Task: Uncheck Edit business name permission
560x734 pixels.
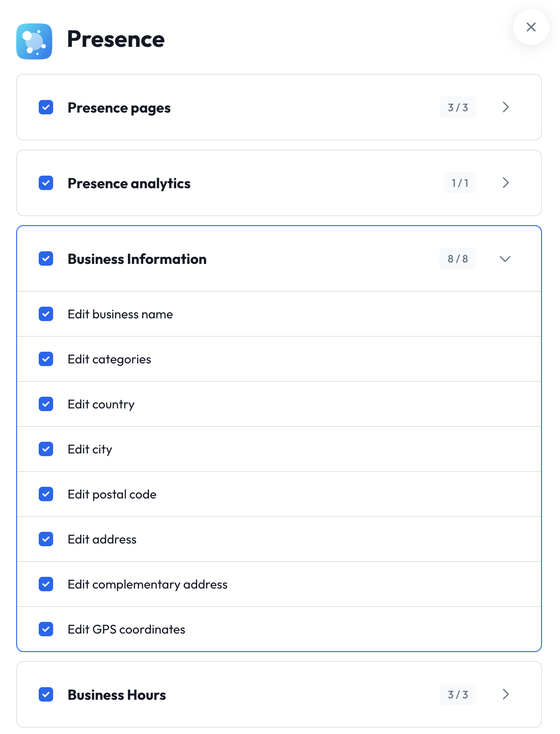Action: pos(46,314)
